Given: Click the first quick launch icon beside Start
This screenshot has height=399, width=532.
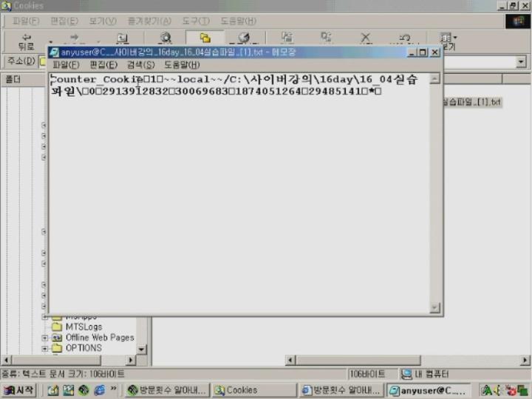Looking at the screenshot, I should pos(53,391).
